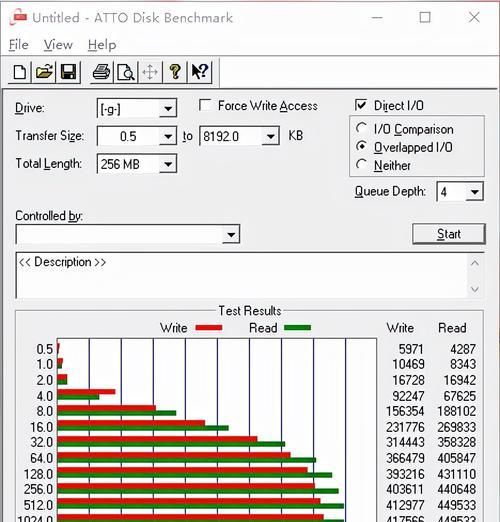Click the New document toolbar icon

pyautogui.click(x=20, y=72)
